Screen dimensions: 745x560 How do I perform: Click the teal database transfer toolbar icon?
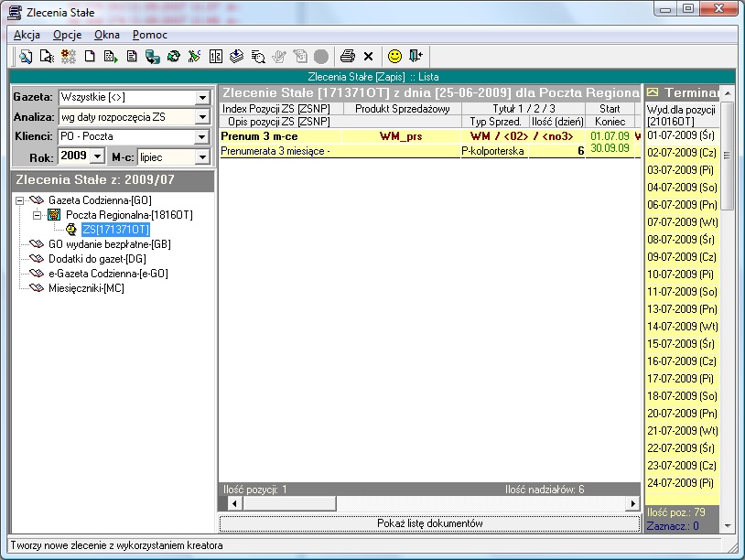click(x=153, y=57)
